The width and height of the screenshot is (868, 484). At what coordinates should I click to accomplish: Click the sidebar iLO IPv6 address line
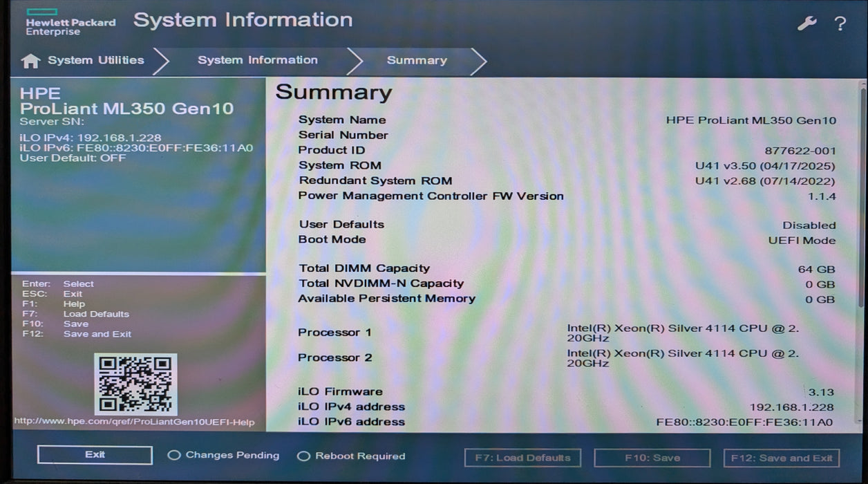tap(136, 148)
